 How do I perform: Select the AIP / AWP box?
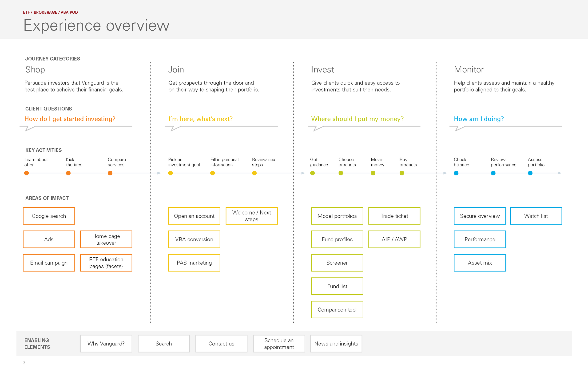click(394, 239)
